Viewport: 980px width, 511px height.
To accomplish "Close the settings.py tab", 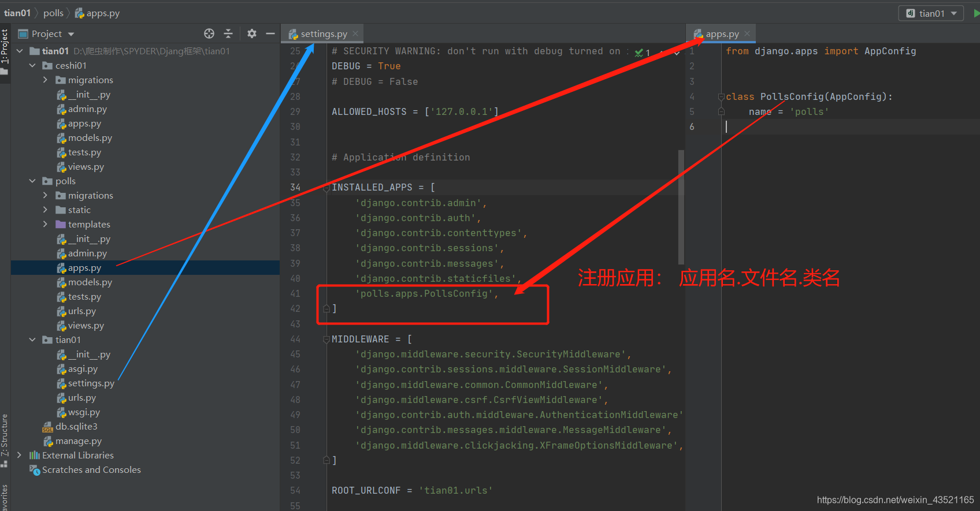I will pos(355,34).
